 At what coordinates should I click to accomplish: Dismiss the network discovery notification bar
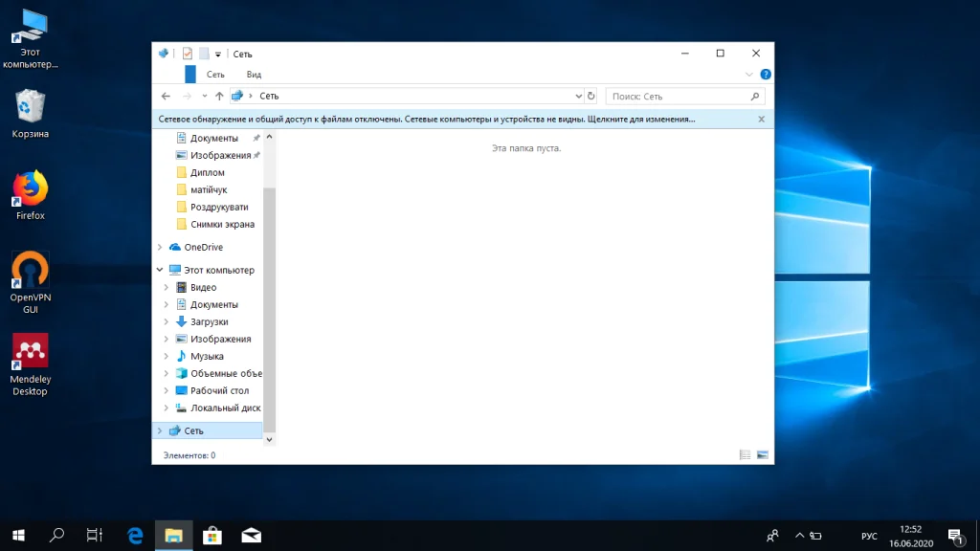click(762, 120)
